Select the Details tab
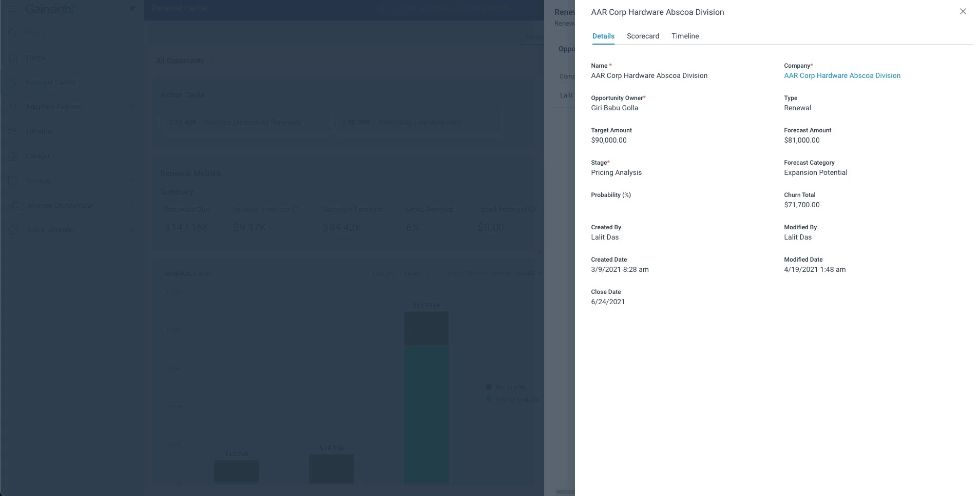The image size is (980, 496). coord(603,36)
